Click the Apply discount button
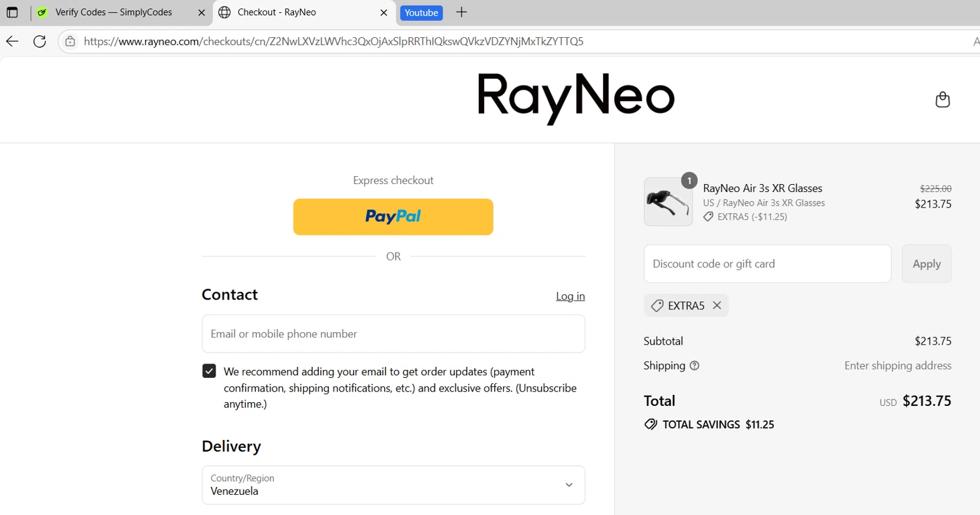Image resolution: width=980 pixels, height=515 pixels. [926, 264]
